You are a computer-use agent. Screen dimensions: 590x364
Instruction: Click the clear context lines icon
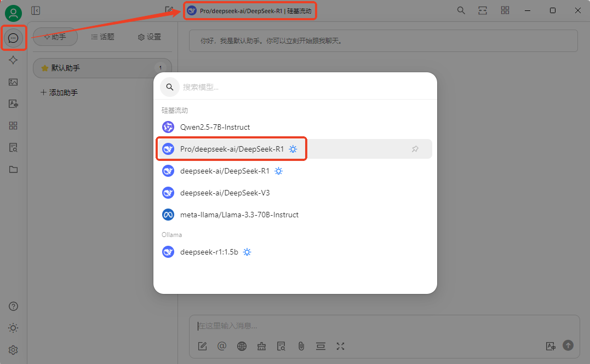320,346
